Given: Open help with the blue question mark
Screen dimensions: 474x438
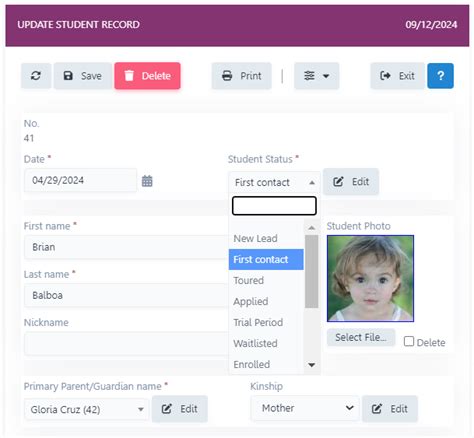Looking at the screenshot, I should pyautogui.click(x=440, y=76).
